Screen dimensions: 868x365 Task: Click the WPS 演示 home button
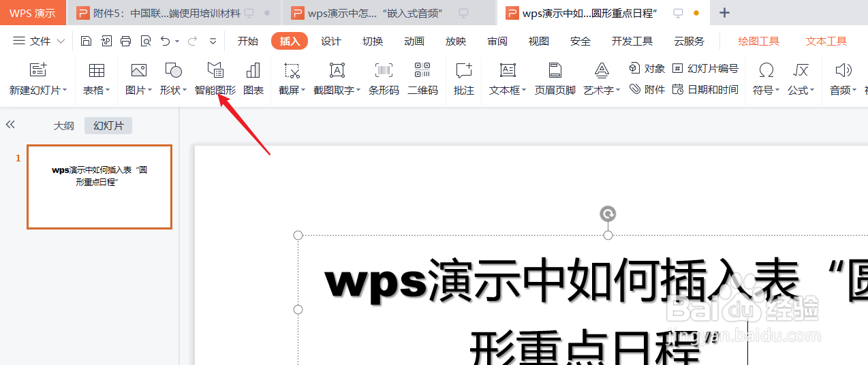coord(33,13)
